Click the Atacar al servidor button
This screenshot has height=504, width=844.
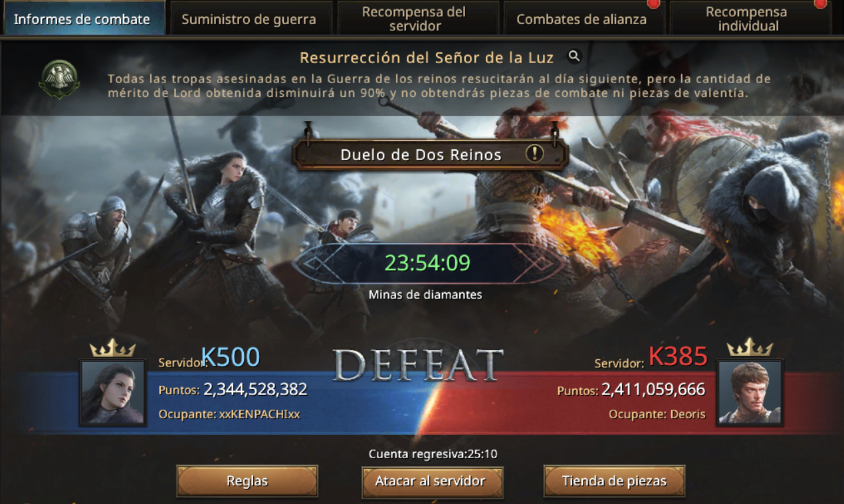[x=431, y=481]
